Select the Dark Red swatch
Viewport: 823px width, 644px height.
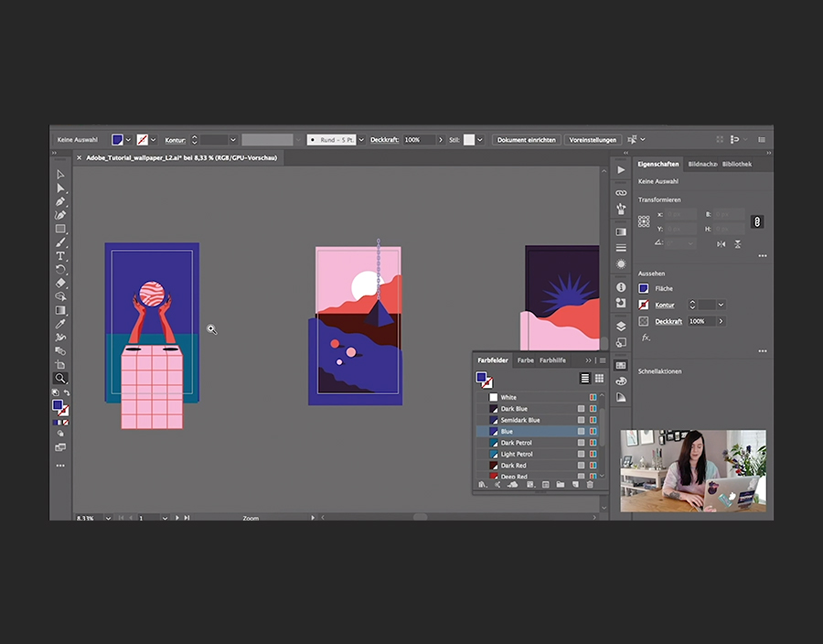tap(539, 465)
